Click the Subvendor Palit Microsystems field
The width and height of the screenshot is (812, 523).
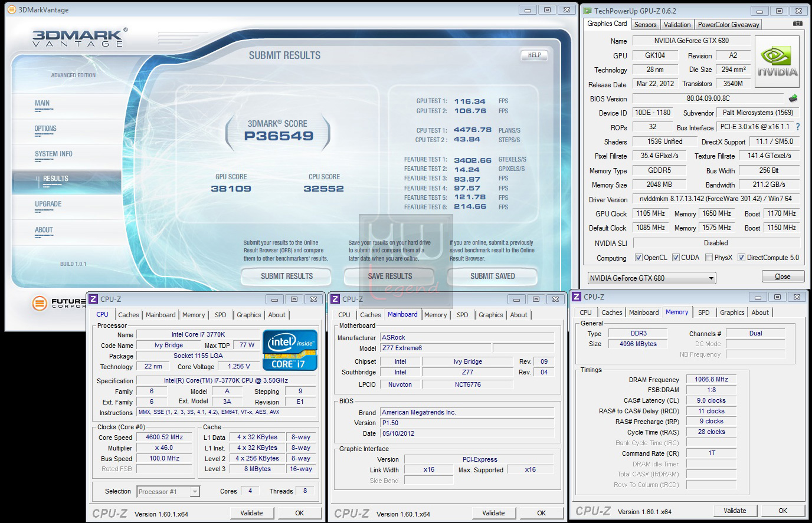(758, 113)
